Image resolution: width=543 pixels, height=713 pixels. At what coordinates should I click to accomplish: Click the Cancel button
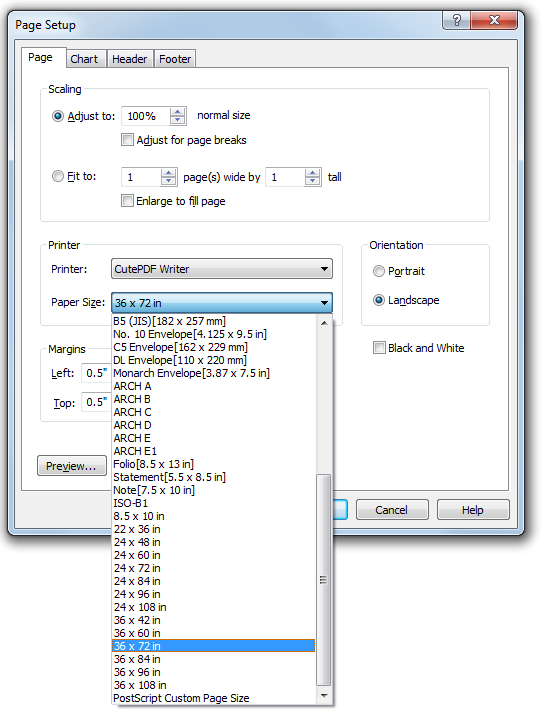[x=392, y=510]
